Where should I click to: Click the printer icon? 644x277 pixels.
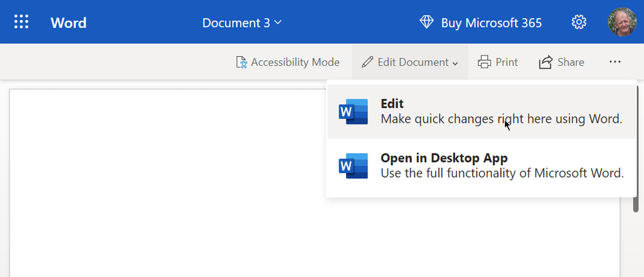coord(484,63)
